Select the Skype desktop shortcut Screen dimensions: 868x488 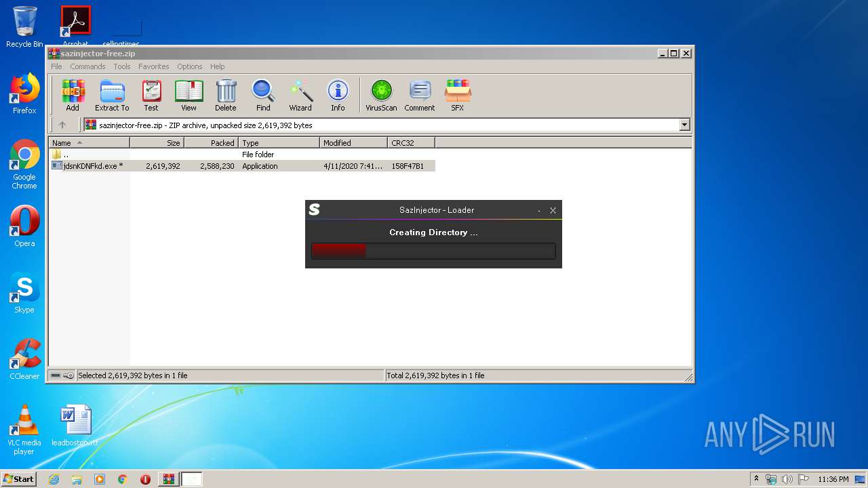(x=24, y=293)
